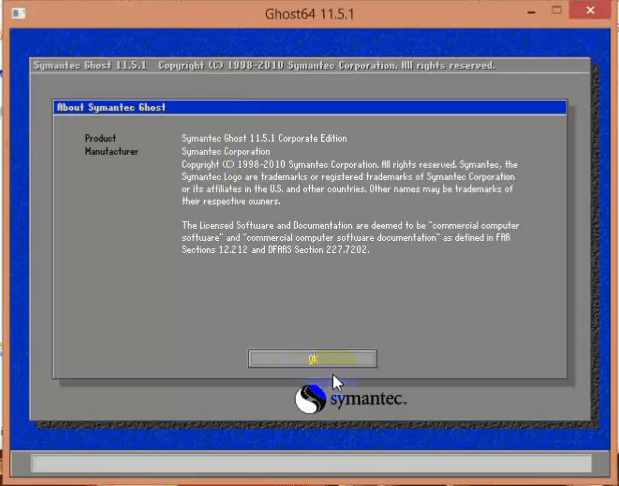
Task: Click the Manufacturer field label
Action: coord(111,152)
